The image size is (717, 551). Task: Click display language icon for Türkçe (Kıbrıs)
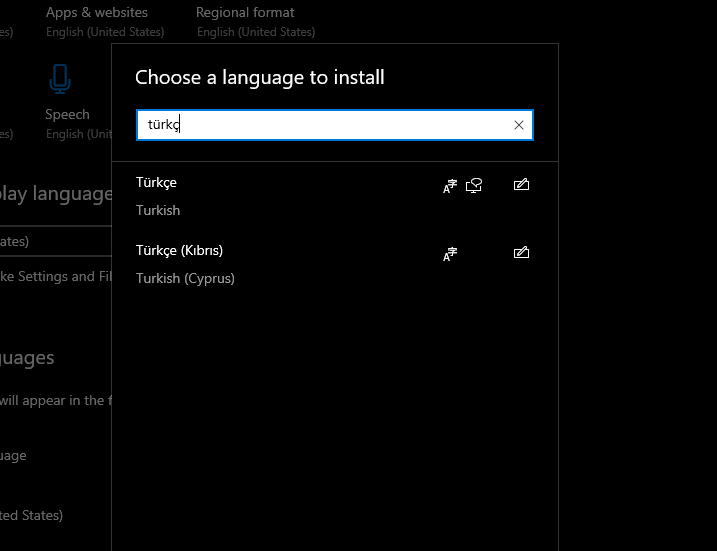(x=450, y=253)
